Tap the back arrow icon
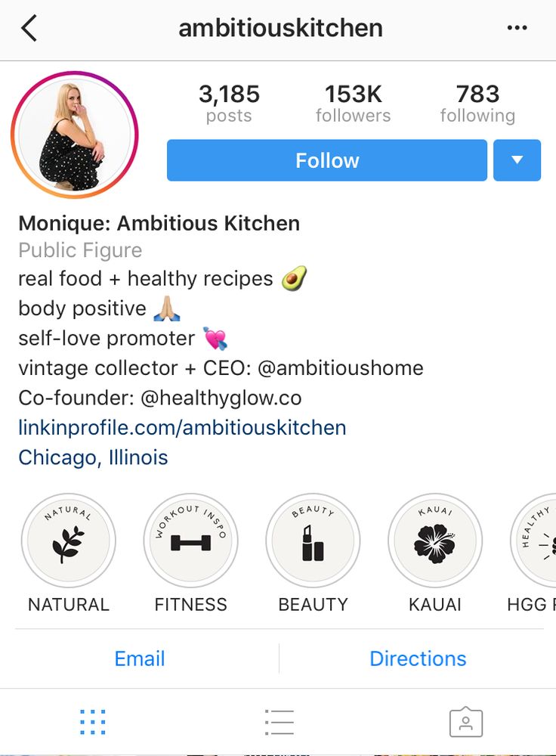This screenshot has height=756, width=556. tap(29, 28)
